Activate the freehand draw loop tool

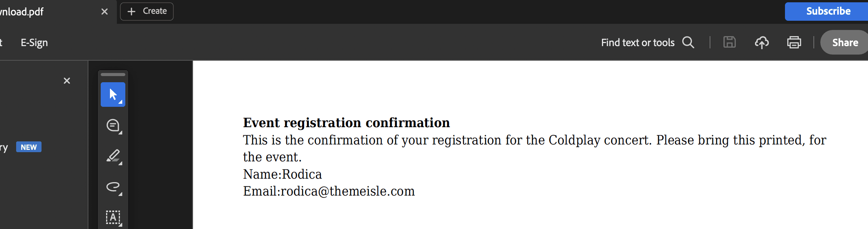(x=113, y=187)
